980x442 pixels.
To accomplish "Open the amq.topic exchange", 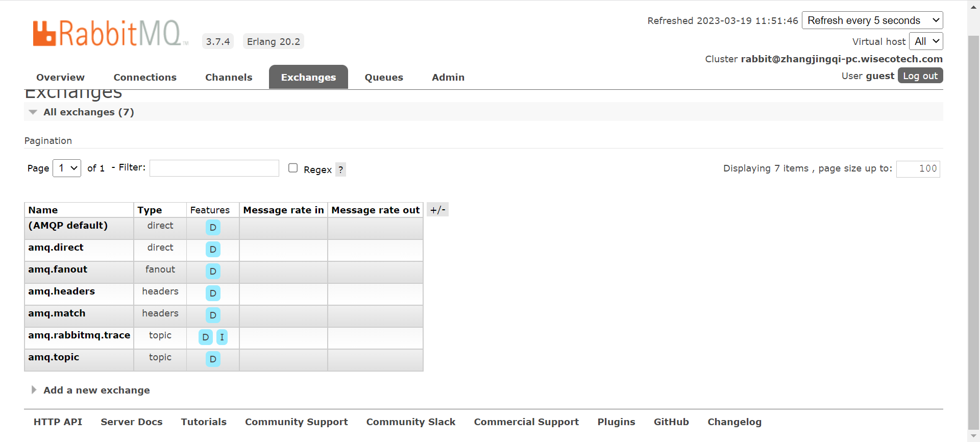I will 54,357.
